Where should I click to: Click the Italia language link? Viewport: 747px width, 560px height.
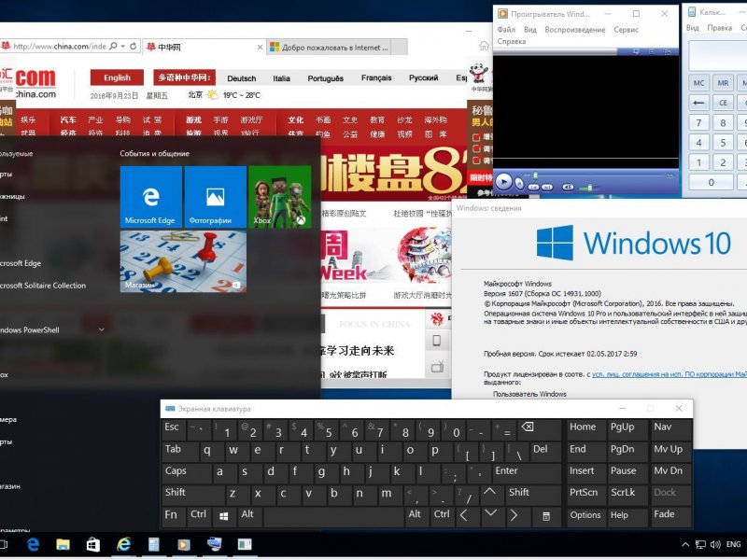282,78
